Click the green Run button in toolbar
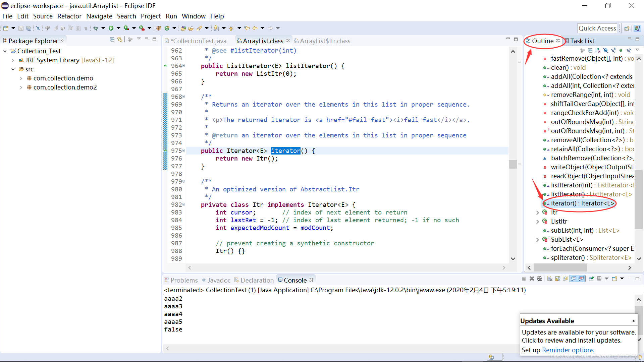 click(x=111, y=28)
